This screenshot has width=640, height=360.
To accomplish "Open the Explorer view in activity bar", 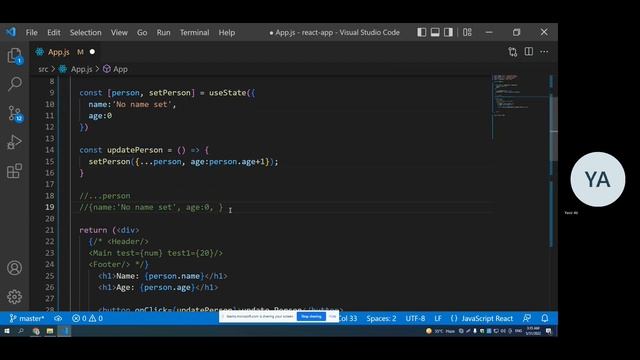I will 14,56.
